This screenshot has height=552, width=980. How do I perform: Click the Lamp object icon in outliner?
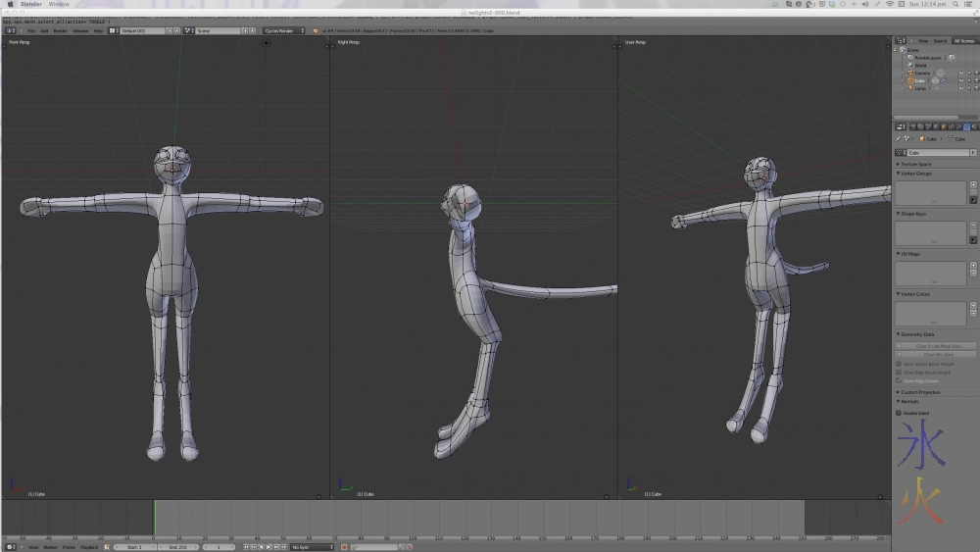click(x=909, y=88)
